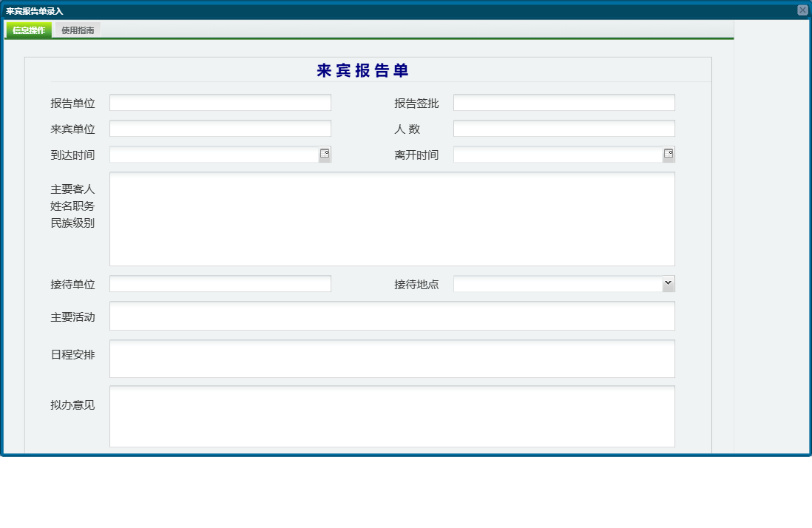Click the 来宾报告单 form title
The width and height of the screenshot is (812, 528).
coord(362,70)
